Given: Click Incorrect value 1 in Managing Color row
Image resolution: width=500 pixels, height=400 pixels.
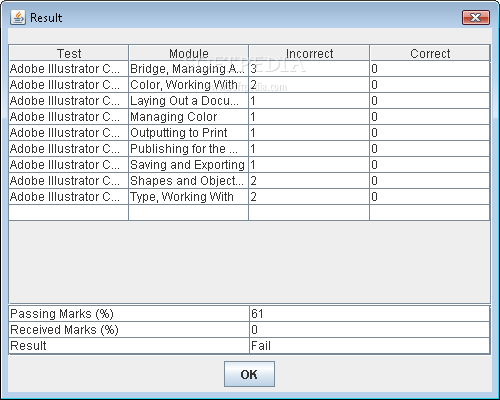Looking at the screenshot, I should [x=309, y=117].
